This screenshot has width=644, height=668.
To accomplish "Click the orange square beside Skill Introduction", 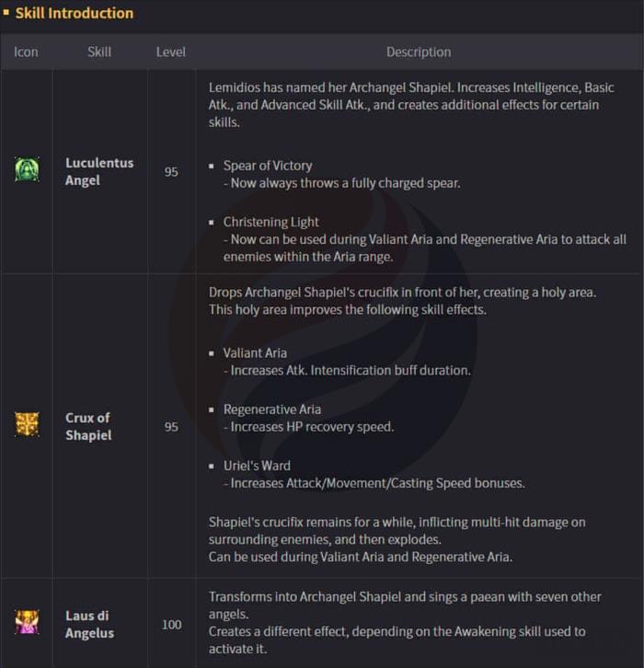I will click(x=6, y=13).
